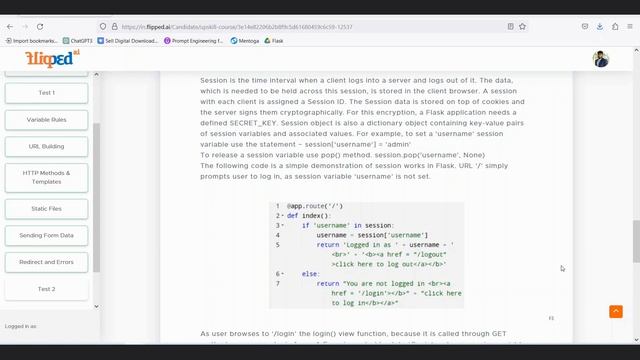Viewport: 640px width, 360px height.
Task: Open Sell Digital Download bookmark
Action: pyautogui.click(x=127, y=41)
